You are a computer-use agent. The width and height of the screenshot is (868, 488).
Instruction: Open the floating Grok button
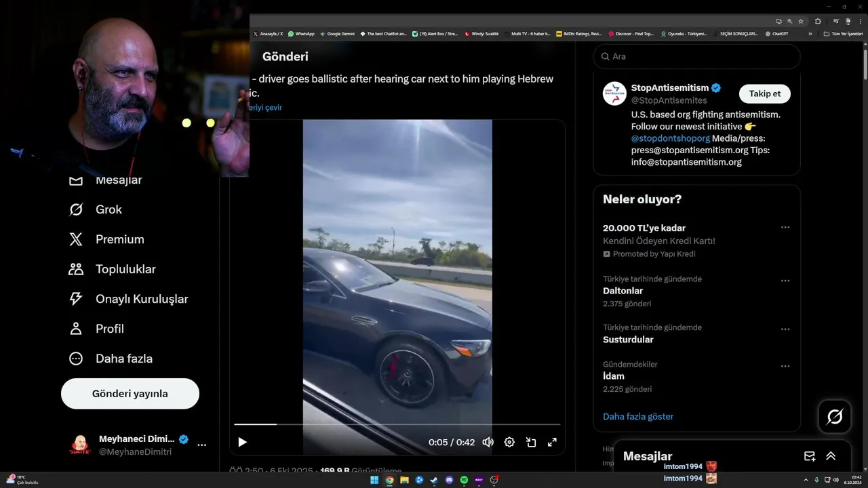835,417
